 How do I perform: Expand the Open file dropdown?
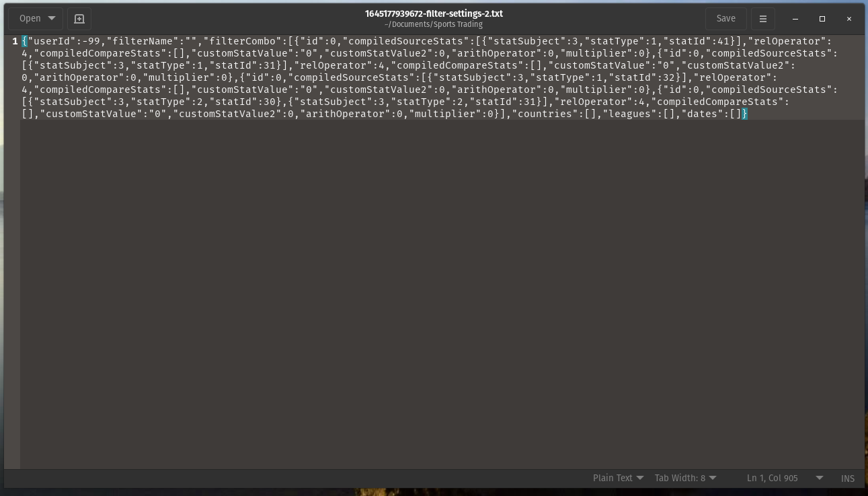(x=36, y=19)
